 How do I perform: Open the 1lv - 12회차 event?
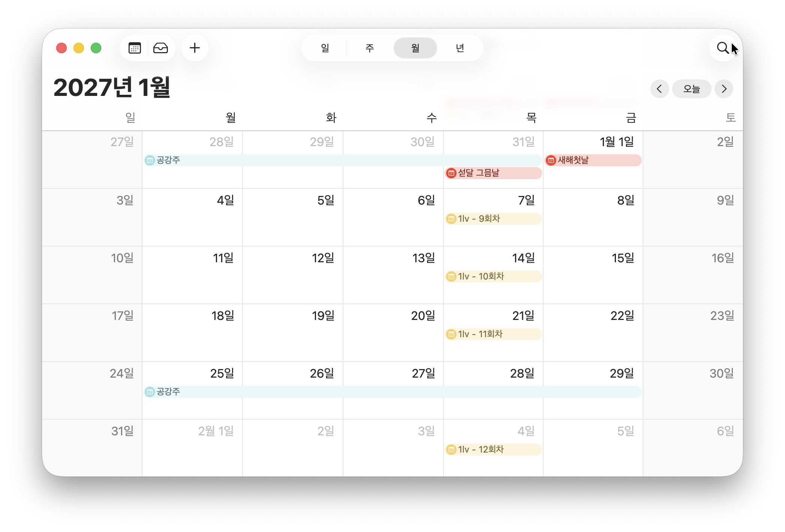click(x=493, y=450)
